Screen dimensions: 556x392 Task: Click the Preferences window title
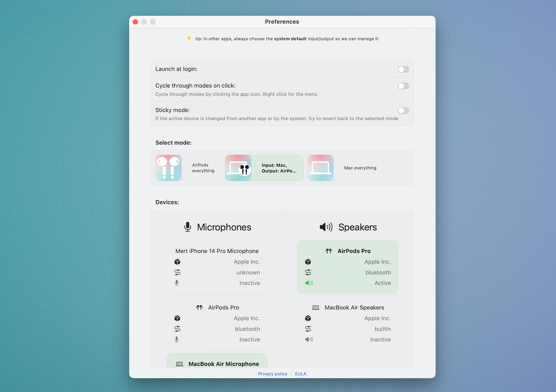click(x=282, y=22)
